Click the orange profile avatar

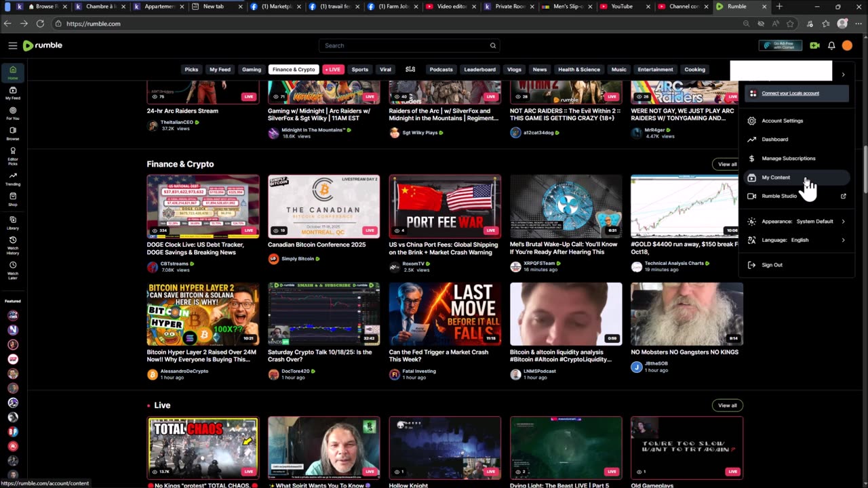[x=847, y=45]
